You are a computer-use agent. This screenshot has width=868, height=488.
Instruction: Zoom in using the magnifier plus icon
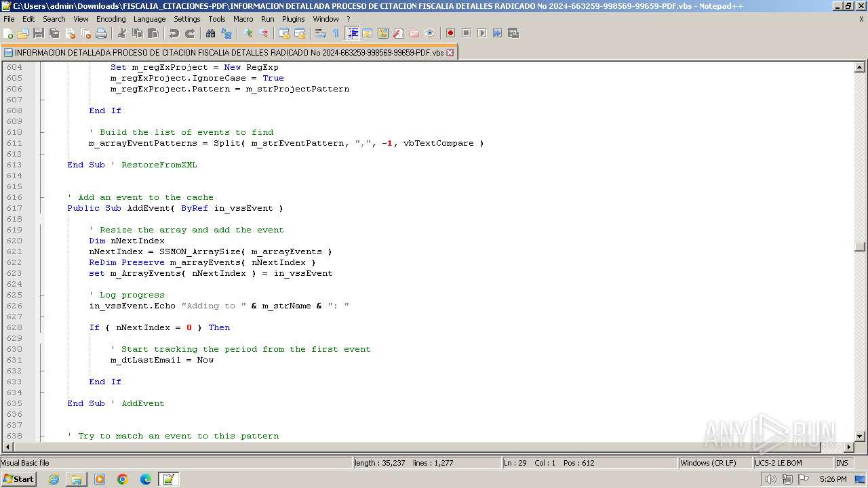point(248,33)
